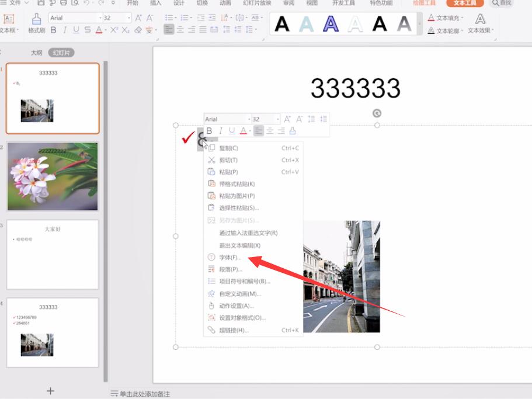Click the Format Painter (格式刷) brush icon
This screenshot has height=399, width=532.
37,20
